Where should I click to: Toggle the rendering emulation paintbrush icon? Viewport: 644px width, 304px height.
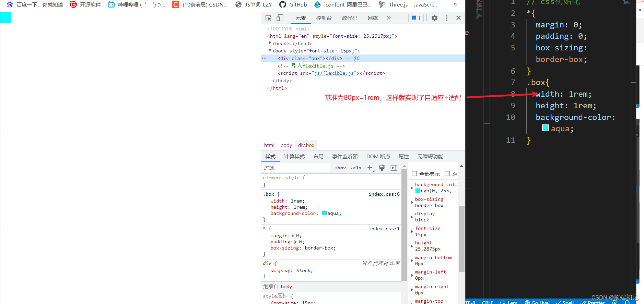click(382, 168)
